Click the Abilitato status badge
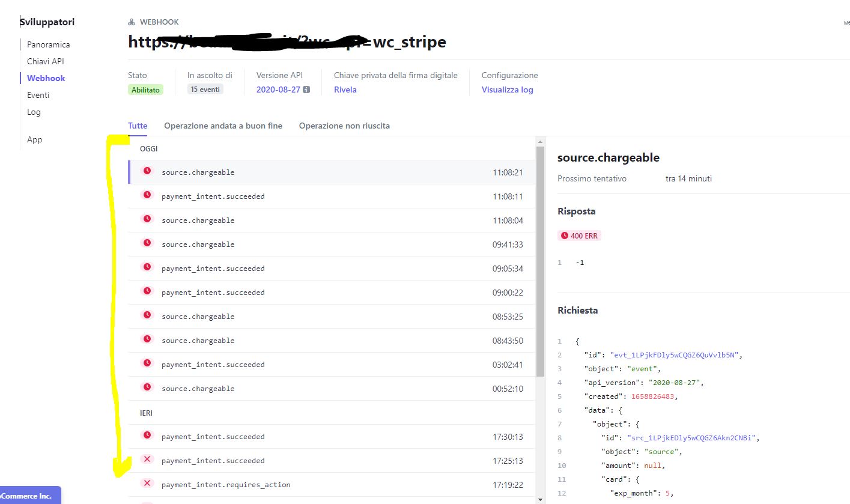850x504 pixels. [x=145, y=90]
